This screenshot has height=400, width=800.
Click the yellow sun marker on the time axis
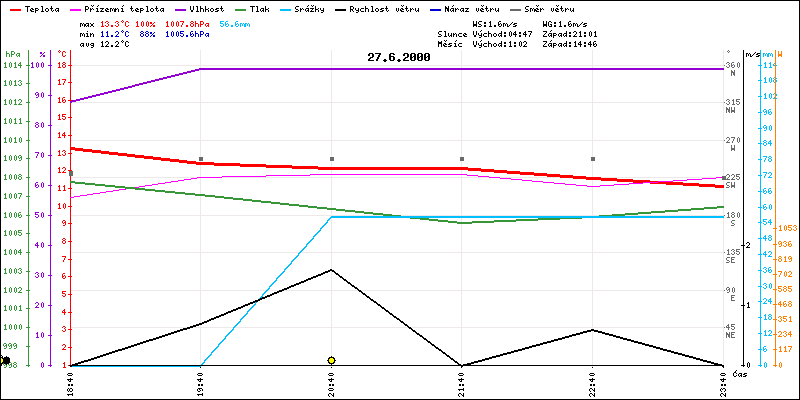[331, 360]
